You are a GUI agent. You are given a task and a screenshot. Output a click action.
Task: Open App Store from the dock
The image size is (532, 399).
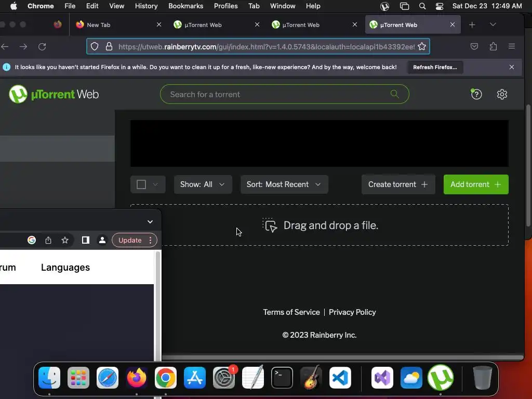point(195,378)
